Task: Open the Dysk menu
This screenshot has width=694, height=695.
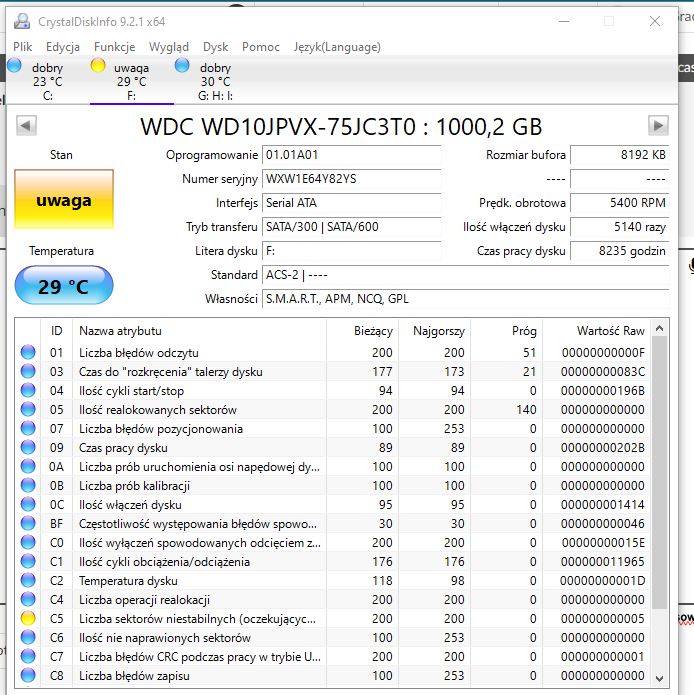Action: tap(215, 47)
